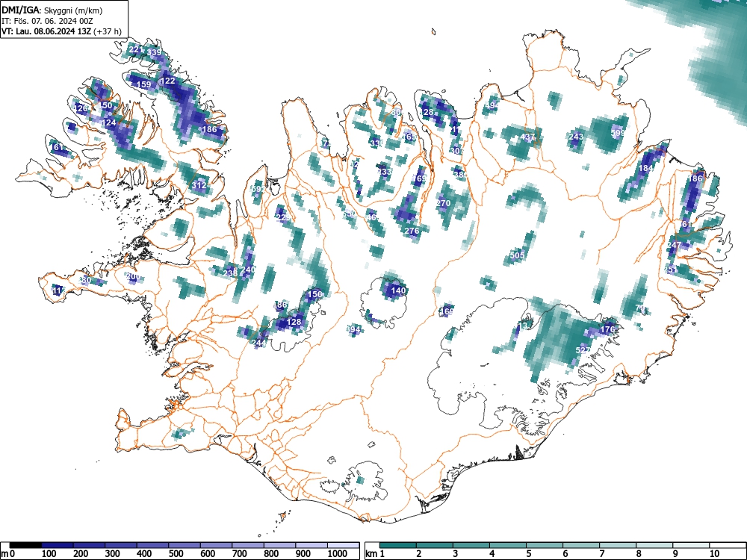The image size is (747, 560).
Task: Click the map value 176
Action: [x=608, y=329]
